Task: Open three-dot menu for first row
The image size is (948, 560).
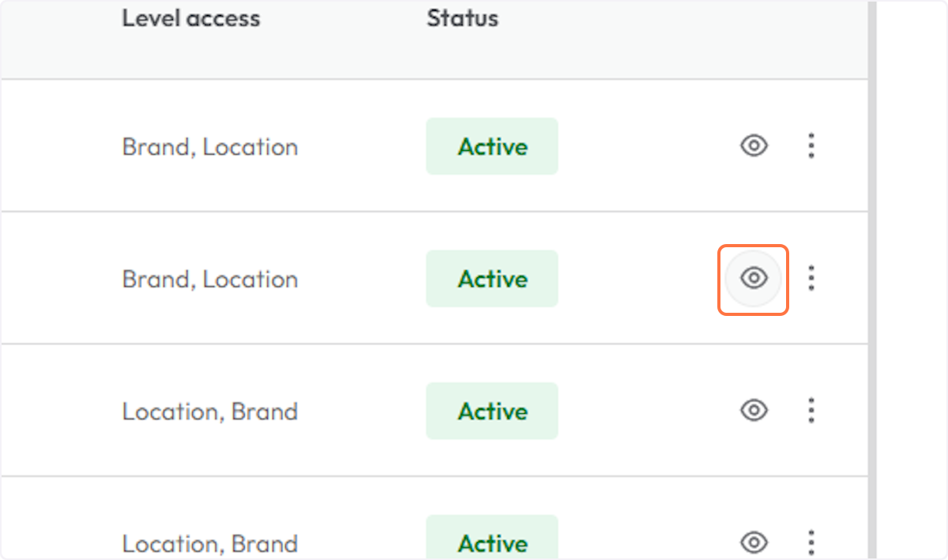Action: [811, 146]
